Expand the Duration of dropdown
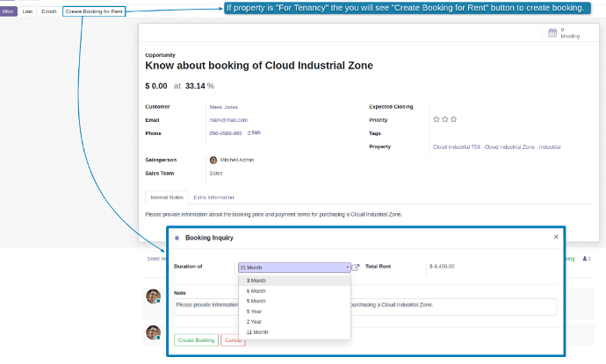Screen dimensions: 606x364 click(294, 267)
